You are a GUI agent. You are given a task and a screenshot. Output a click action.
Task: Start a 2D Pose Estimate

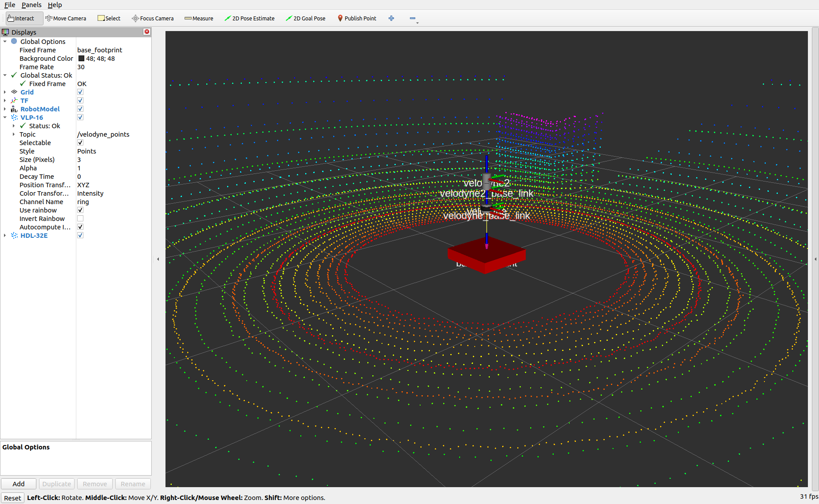click(249, 18)
